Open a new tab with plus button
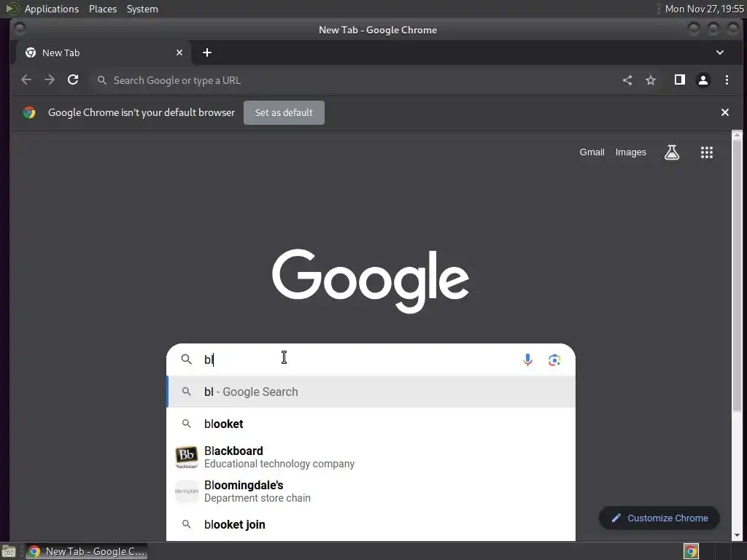The width and height of the screenshot is (747, 560). click(206, 52)
